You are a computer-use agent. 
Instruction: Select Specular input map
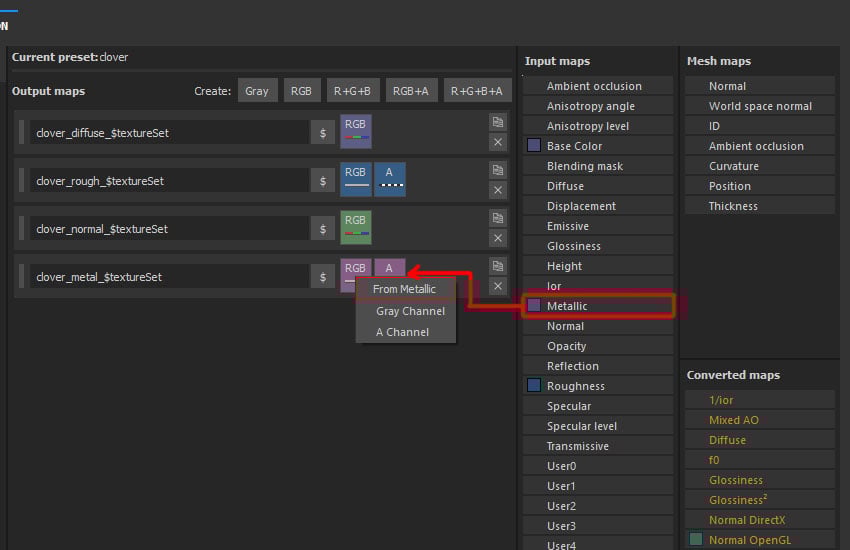tap(598, 406)
